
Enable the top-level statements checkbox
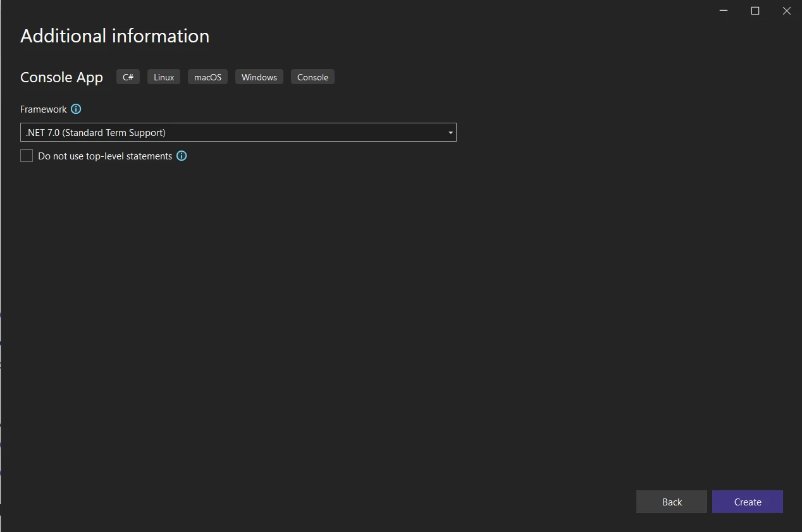tap(27, 156)
